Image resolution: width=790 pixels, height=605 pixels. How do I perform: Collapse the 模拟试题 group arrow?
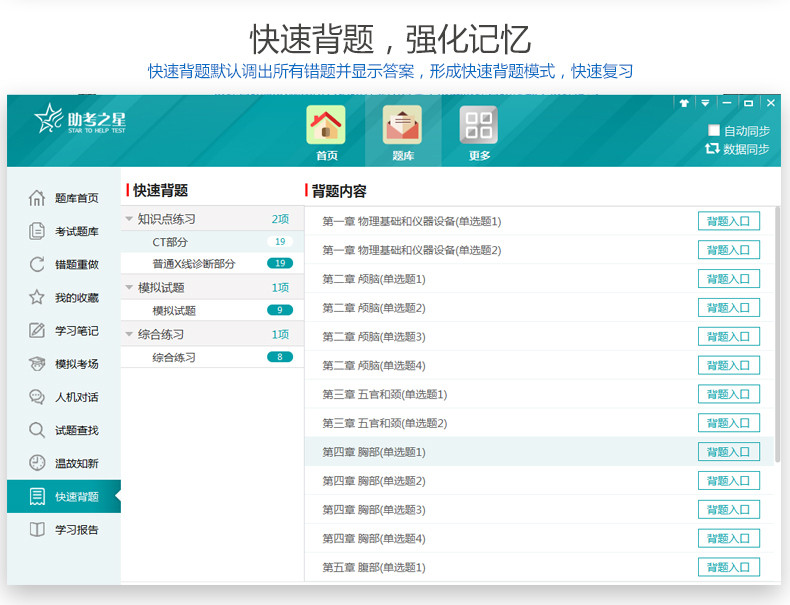click(129, 287)
